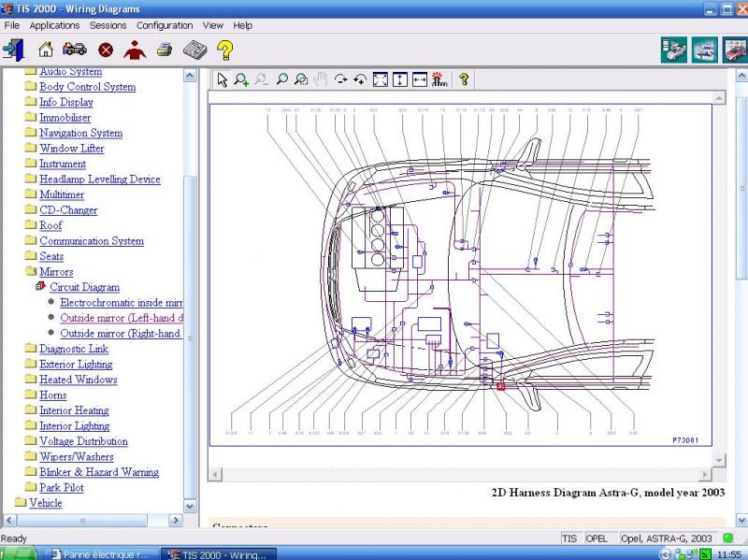
Task: Click the exit application icon
Action: (x=13, y=50)
